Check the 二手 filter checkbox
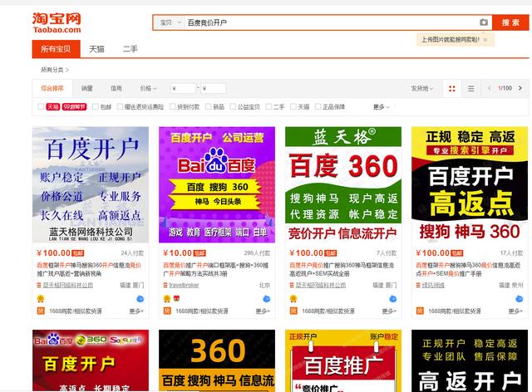Viewport: 532px width, 392px height. (x=268, y=107)
